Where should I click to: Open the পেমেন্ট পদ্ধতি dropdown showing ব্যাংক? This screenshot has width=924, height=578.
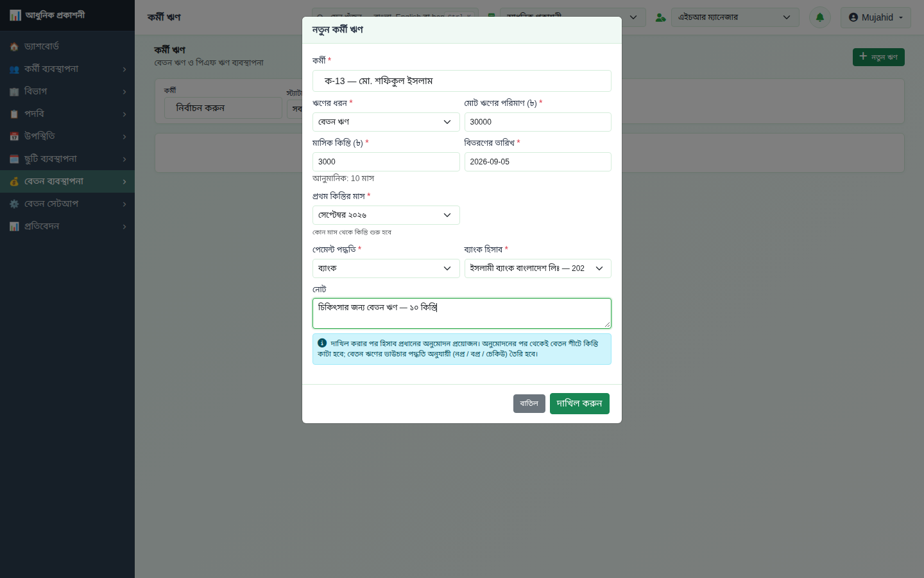386,268
